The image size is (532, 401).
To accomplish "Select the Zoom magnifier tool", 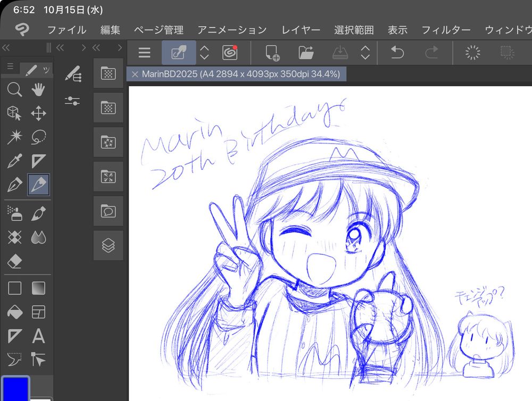I will click(14, 89).
